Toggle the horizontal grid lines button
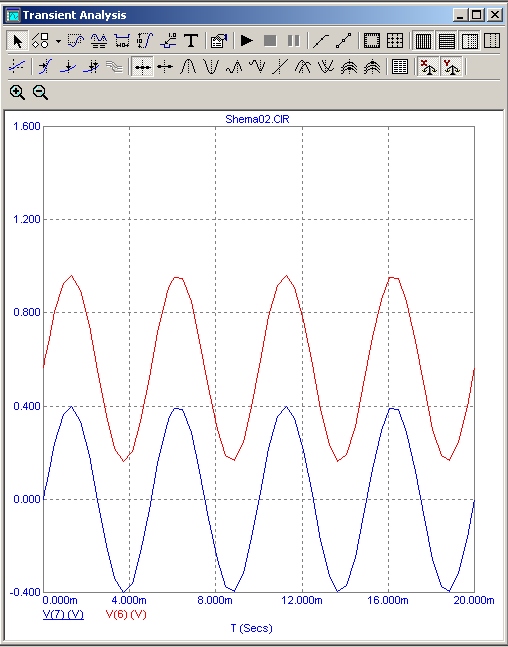 447,41
